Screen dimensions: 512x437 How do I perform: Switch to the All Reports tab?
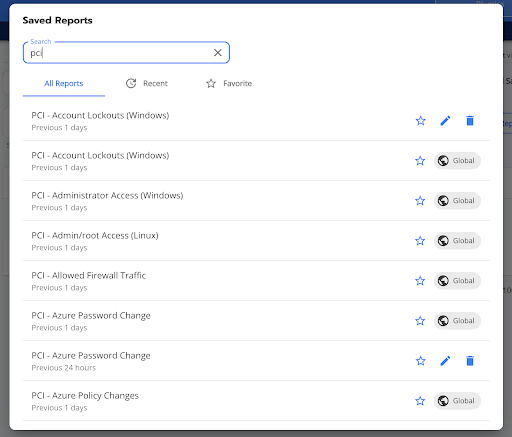pyautogui.click(x=64, y=83)
